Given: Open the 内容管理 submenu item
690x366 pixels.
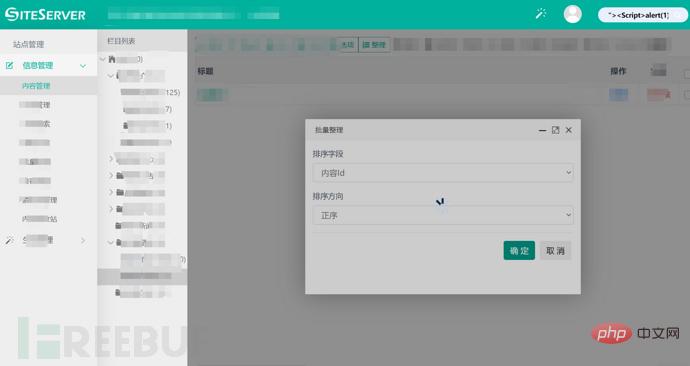Looking at the screenshot, I should (x=36, y=86).
